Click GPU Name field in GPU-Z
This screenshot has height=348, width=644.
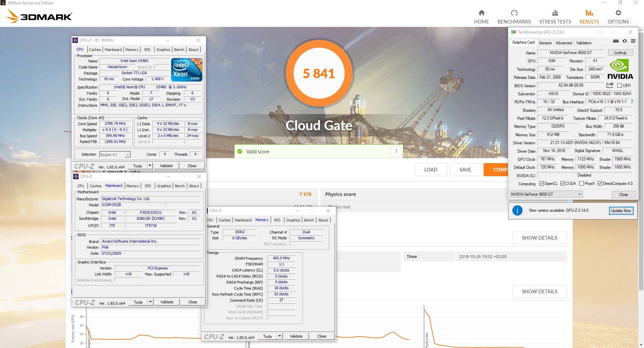tap(571, 53)
